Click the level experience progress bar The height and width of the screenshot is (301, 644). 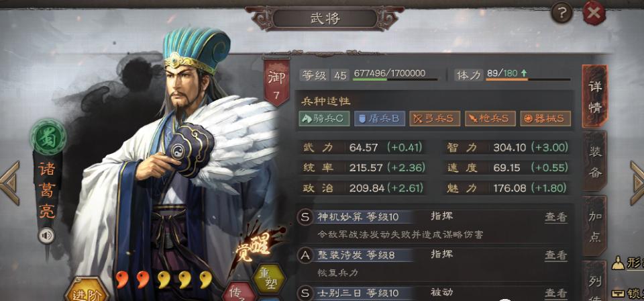pyautogui.click(x=395, y=79)
